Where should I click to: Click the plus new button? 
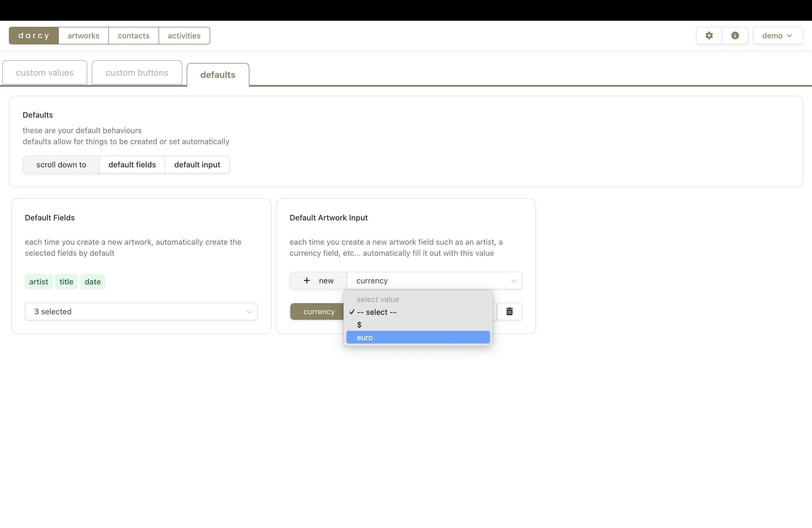click(x=318, y=281)
